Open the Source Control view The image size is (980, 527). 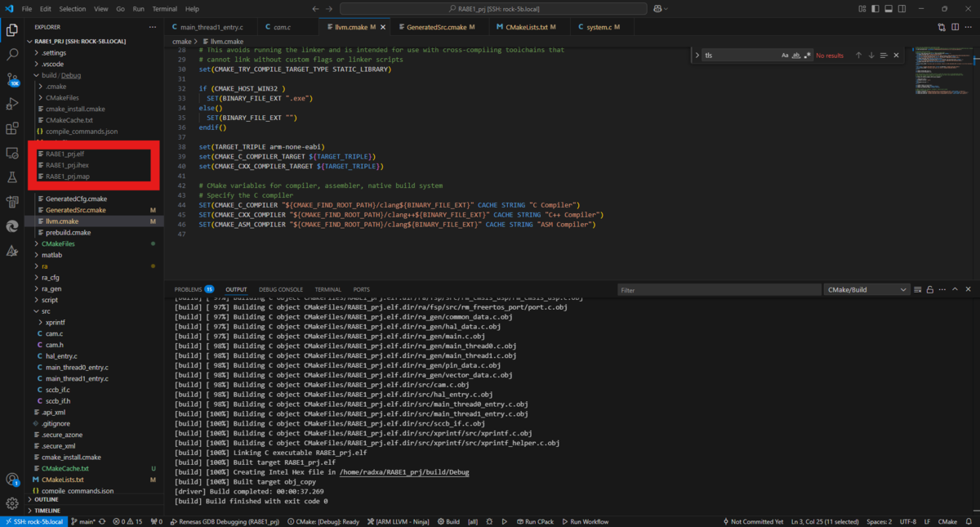12,79
